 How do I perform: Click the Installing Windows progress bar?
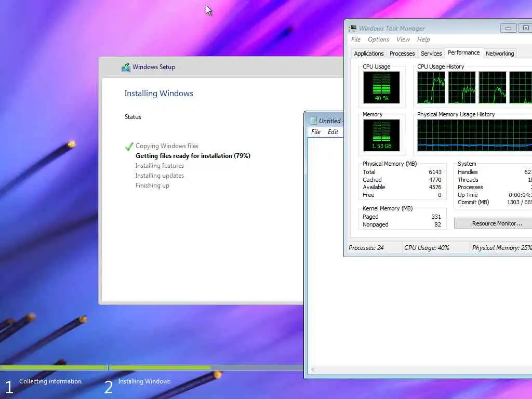coord(206,367)
